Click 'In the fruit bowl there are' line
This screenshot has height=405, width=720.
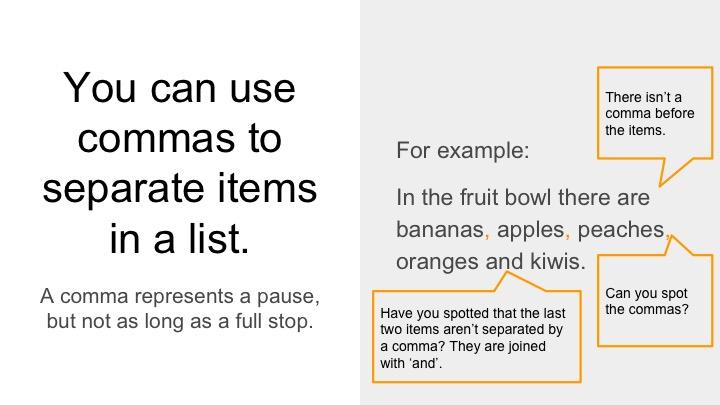[x=522, y=197]
